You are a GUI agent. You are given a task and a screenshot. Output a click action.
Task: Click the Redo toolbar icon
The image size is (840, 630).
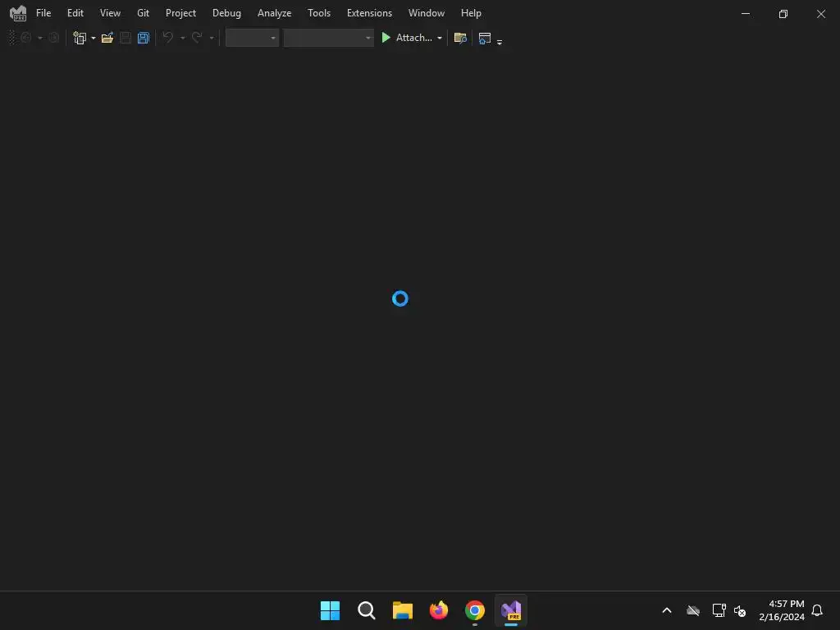[x=197, y=38]
